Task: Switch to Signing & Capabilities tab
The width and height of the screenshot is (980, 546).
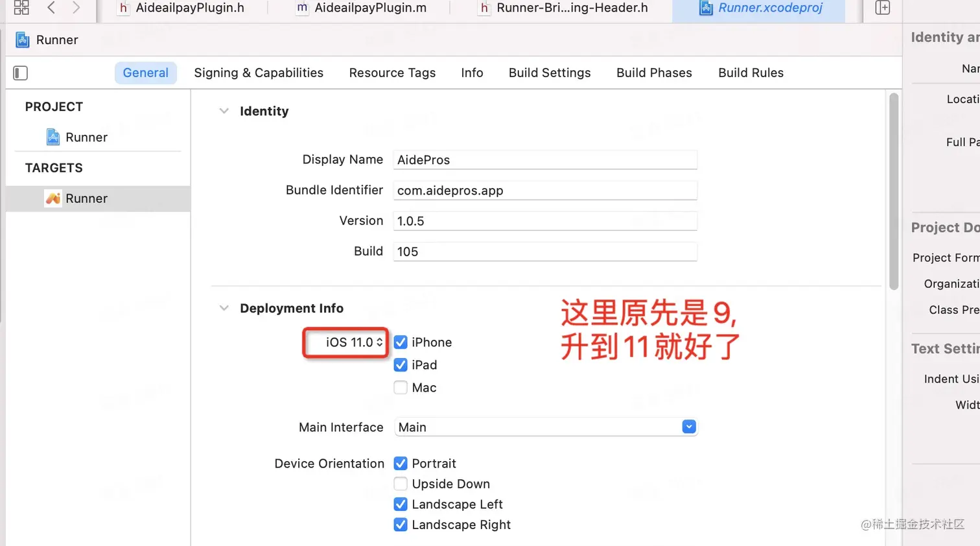Action: pos(259,73)
